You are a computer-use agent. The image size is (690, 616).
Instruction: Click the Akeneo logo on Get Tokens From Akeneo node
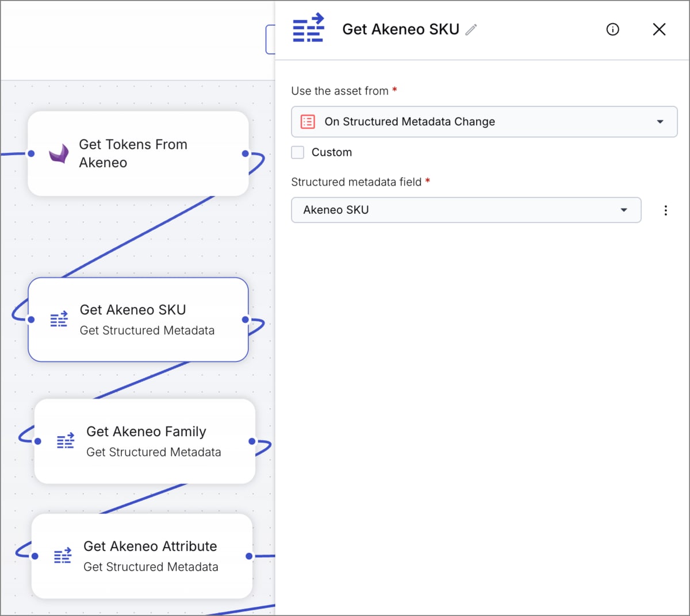(60, 153)
